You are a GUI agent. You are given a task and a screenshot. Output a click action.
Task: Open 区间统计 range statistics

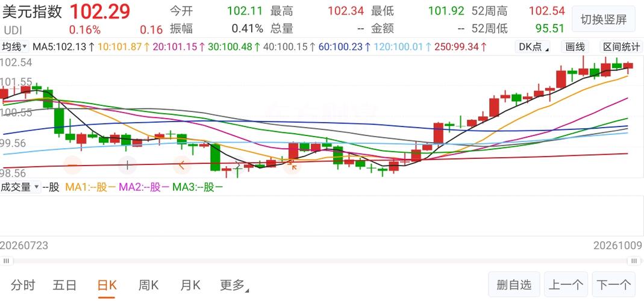(x=621, y=47)
